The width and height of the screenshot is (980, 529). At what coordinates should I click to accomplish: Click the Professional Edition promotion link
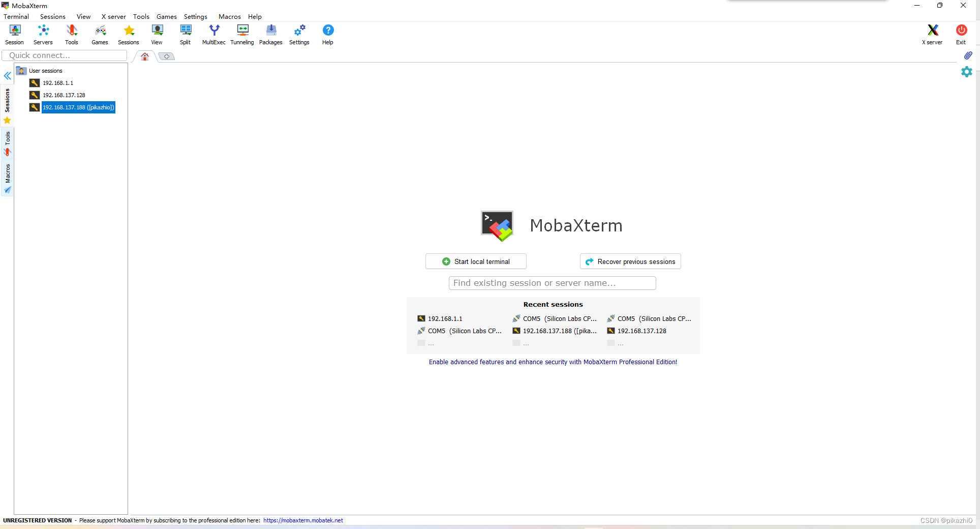553,362
